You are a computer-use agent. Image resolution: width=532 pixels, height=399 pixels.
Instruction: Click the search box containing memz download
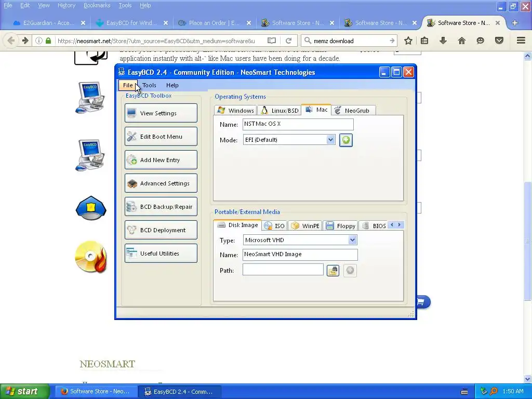349,41
